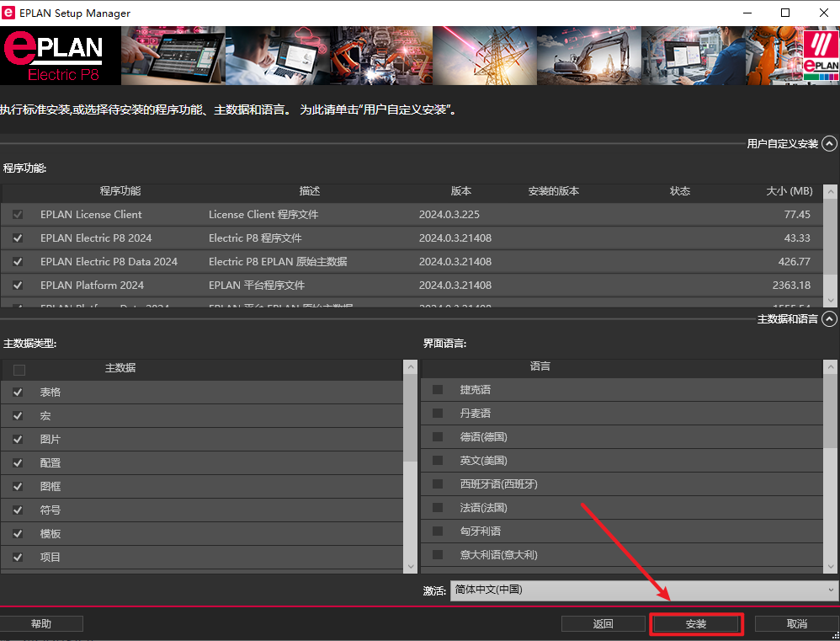Toggle the 表格 master data checkbox
The height and width of the screenshot is (641, 840).
tap(19, 393)
